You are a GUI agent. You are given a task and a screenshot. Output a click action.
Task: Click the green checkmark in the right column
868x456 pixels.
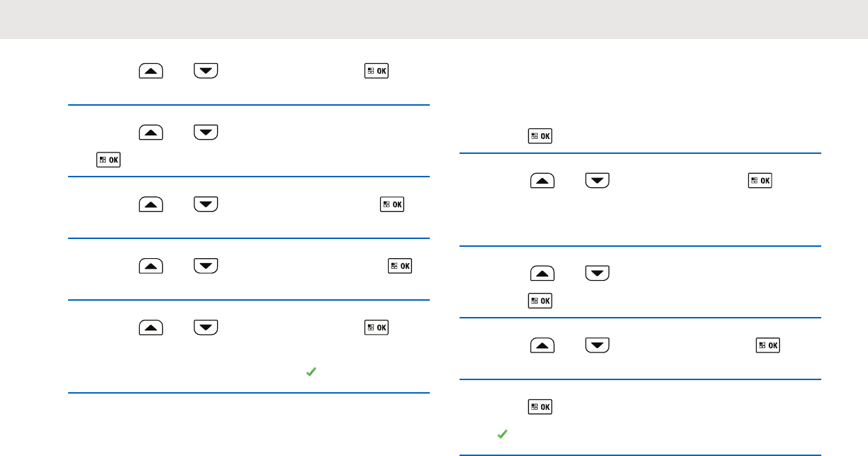(x=501, y=434)
